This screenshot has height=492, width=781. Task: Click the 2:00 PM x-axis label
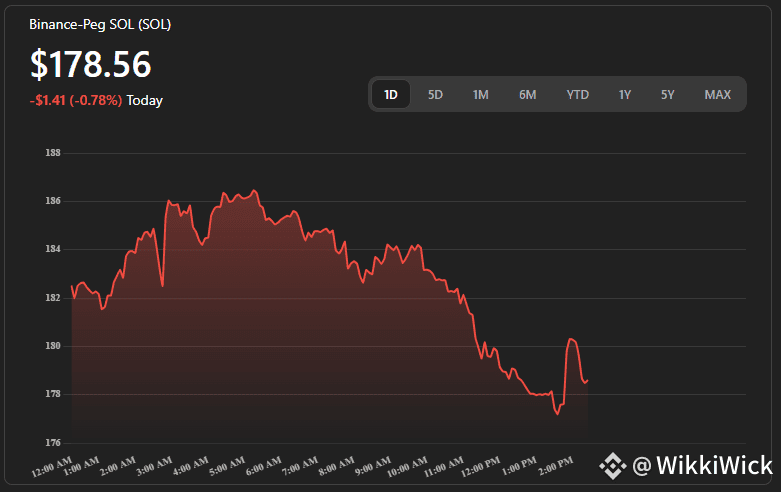pyautogui.click(x=555, y=466)
